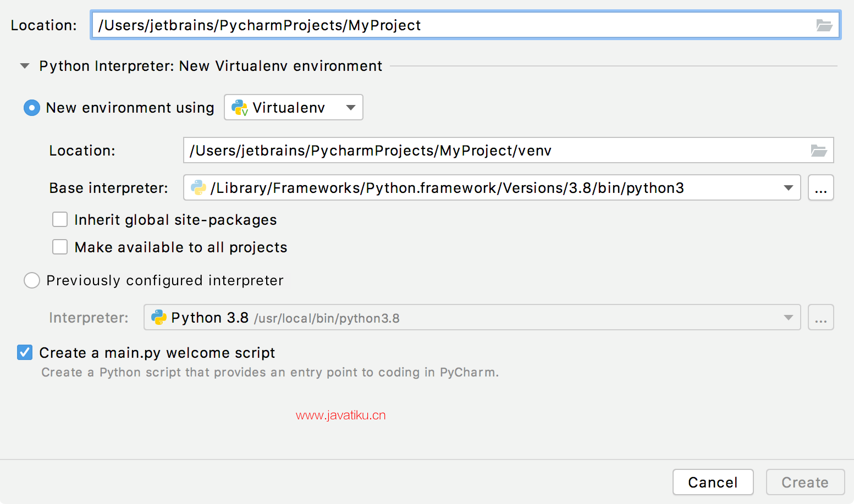Image resolution: width=854 pixels, height=504 pixels.
Task: Click the folder browse icon for project Location
Action: pos(824,25)
